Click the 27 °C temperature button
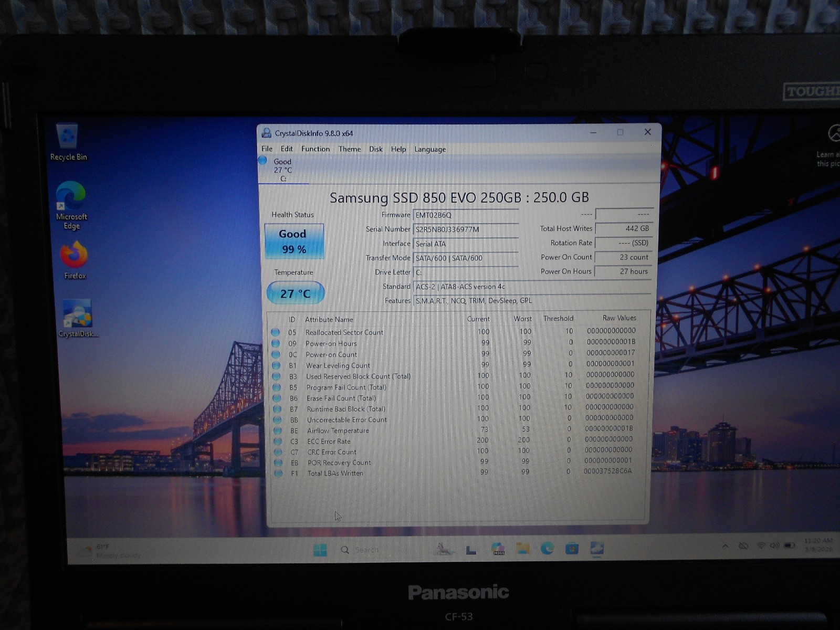The width and height of the screenshot is (840, 630). 296,293
